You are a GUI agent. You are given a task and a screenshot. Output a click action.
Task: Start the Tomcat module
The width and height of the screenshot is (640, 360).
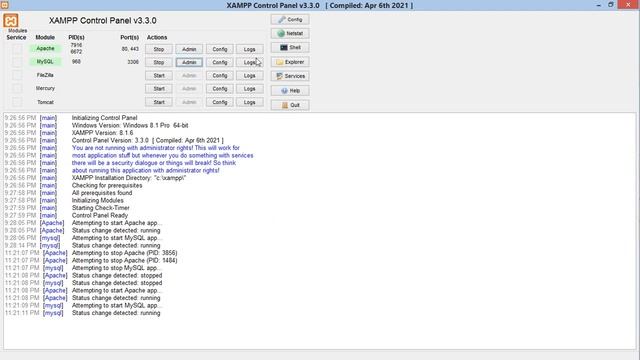coord(159,102)
